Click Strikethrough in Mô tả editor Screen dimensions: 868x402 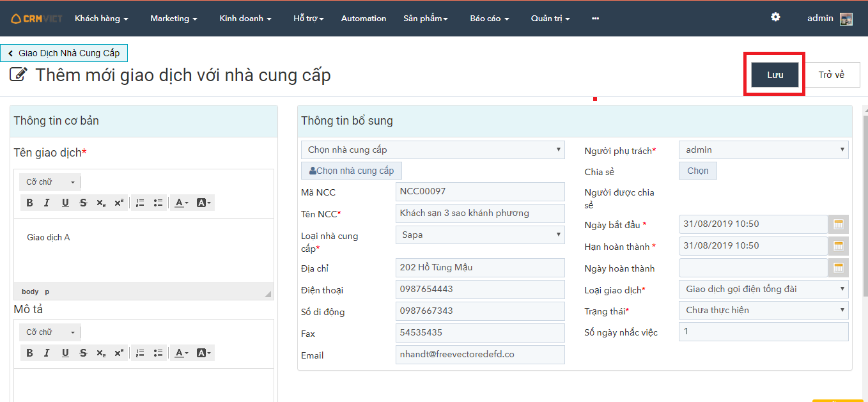point(83,353)
